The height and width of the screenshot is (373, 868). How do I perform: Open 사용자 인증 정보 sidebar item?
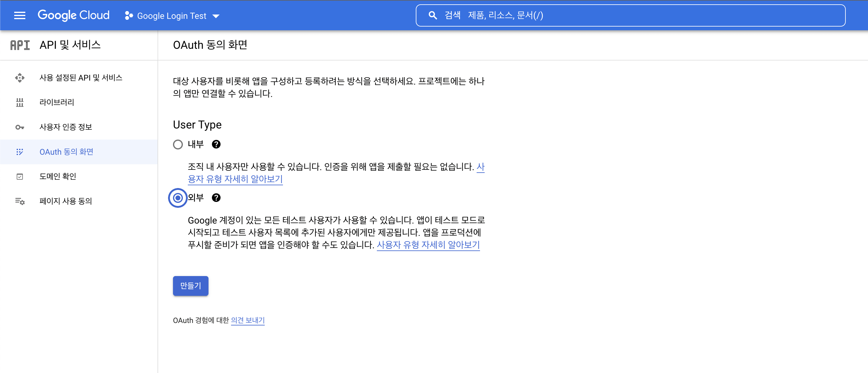66,127
